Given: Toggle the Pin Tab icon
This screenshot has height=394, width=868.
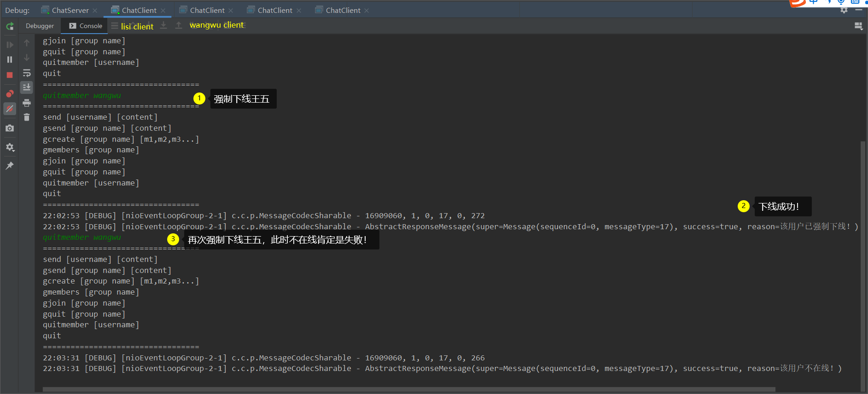Looking at the screenshot, I should tap(10, 166).
